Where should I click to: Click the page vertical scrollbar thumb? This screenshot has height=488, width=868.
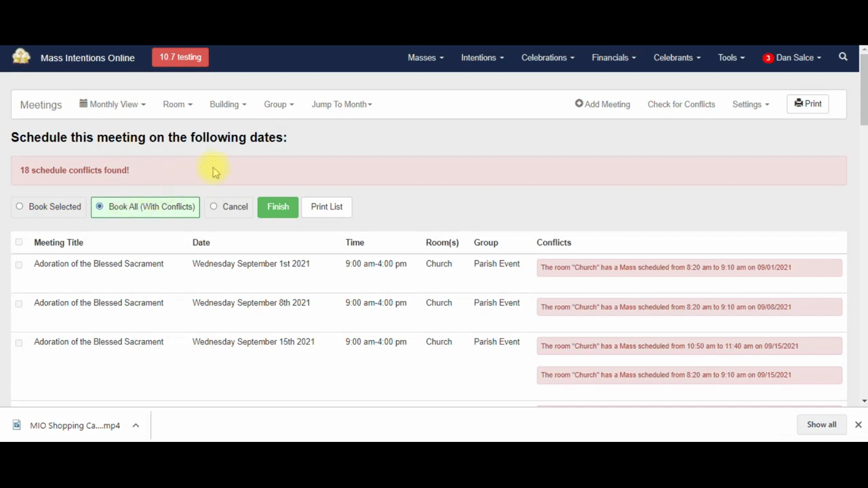(864, 89)
